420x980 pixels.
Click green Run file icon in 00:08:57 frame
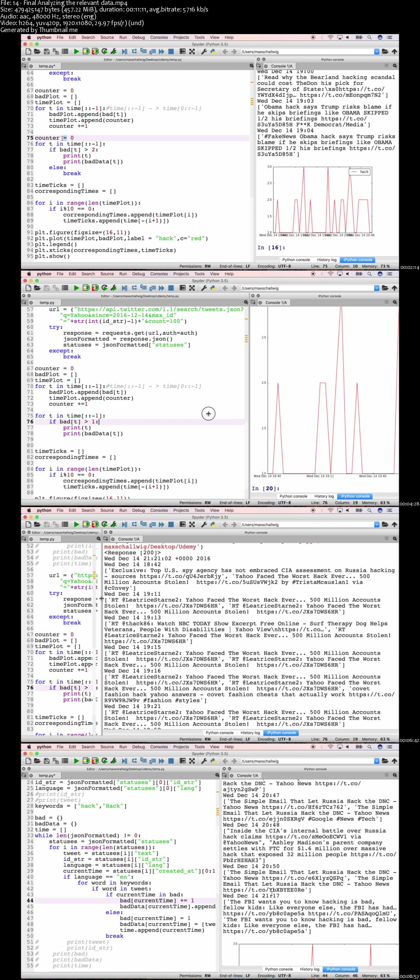click(x=76, y=761)
